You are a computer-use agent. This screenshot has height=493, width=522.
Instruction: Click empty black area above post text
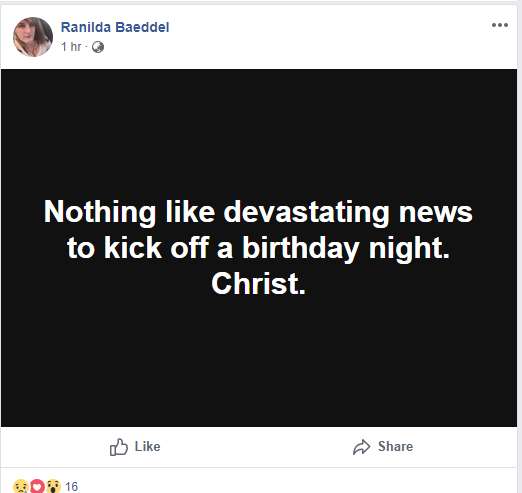[259, 133]
